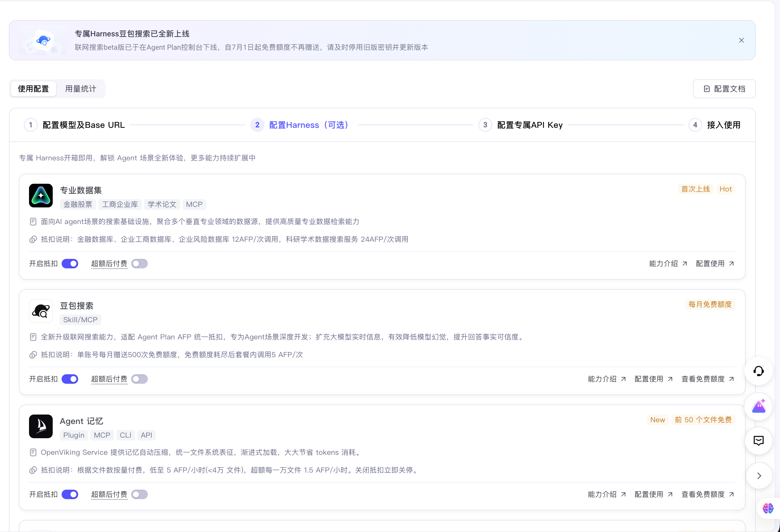
Task: Click the Hot badge on 专业数据集
Action: pos(725,189)
